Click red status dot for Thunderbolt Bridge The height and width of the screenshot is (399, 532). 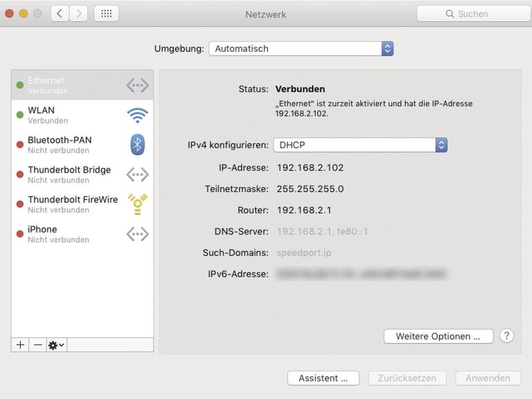click(20, 174)
